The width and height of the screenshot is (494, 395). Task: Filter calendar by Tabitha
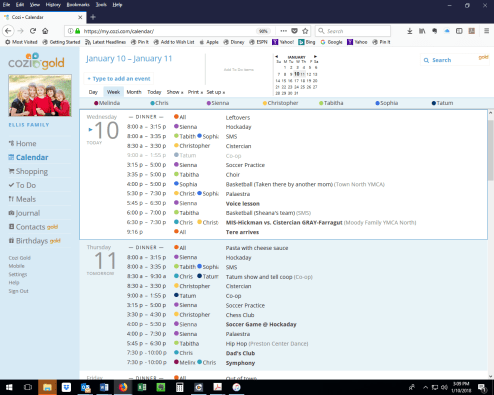click(x=331, y=103)
